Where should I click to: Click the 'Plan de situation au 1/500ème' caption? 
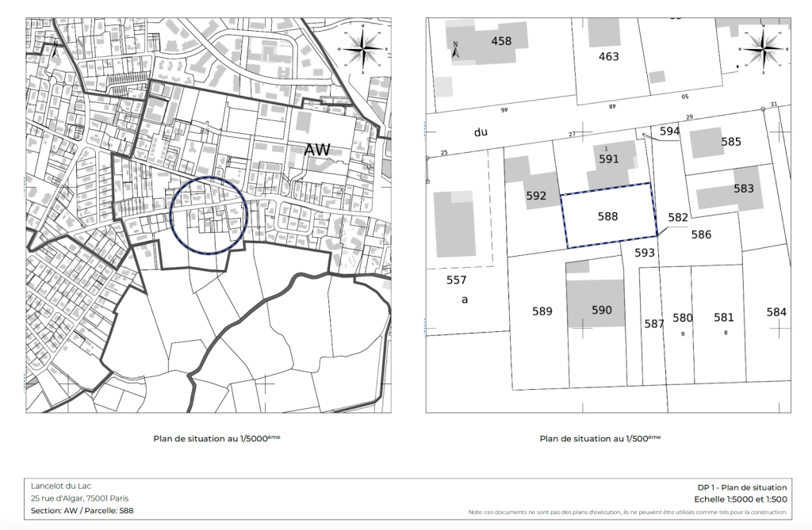tap(599, 437)
